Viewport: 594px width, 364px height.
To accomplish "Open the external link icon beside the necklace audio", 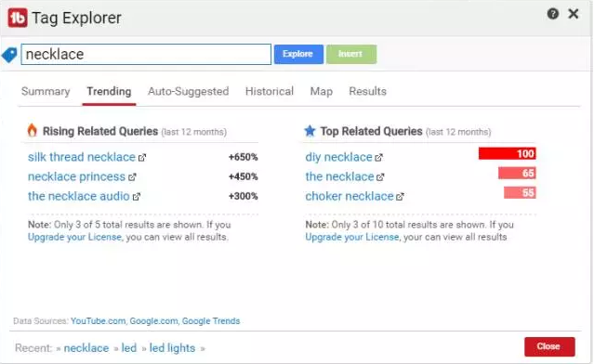I will 137,197.
